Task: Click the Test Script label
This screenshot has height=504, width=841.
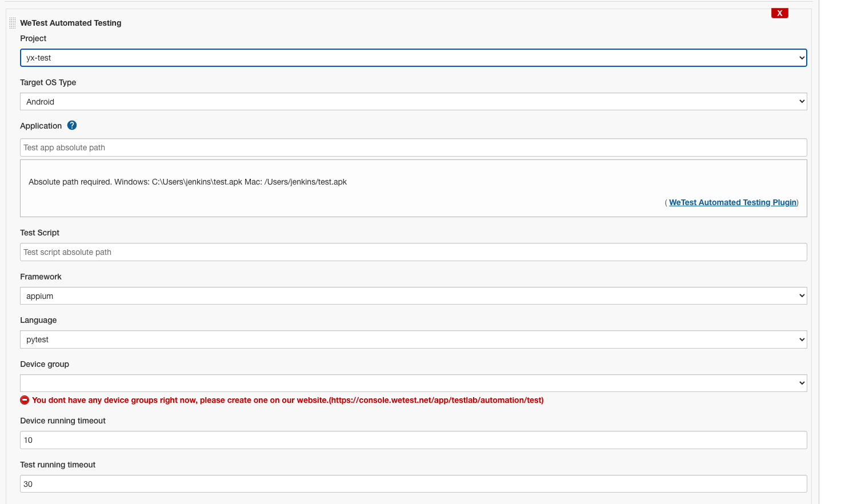Action: [x=39, y=233]
